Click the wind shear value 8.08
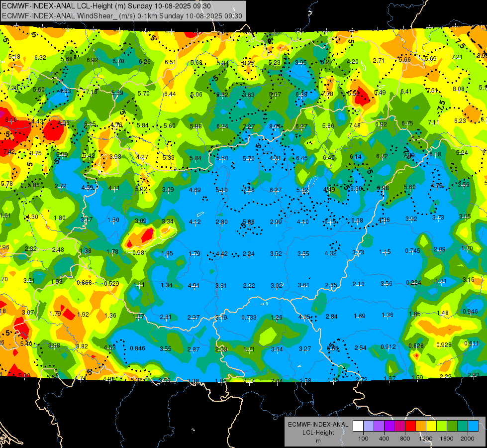This screenshot has width=487, height=448. pos(459,89)
